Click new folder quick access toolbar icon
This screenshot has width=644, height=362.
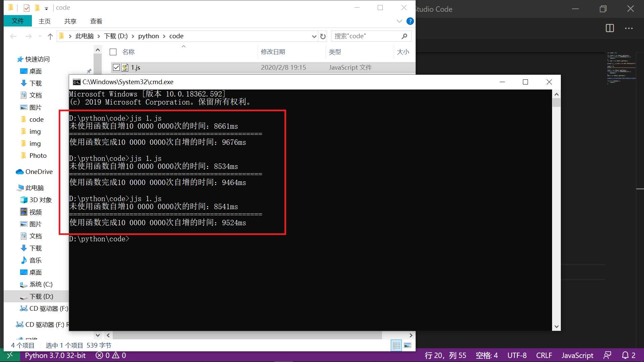point(37,8)
